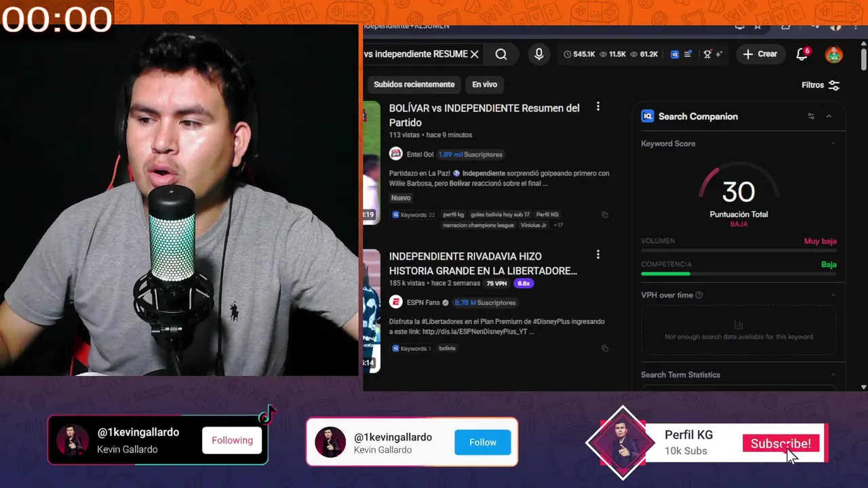The height and width of the screenshot is (488, 868).
Task: Click the 'Keywords 1' vidIQ label
Action: tap(412, 348)
